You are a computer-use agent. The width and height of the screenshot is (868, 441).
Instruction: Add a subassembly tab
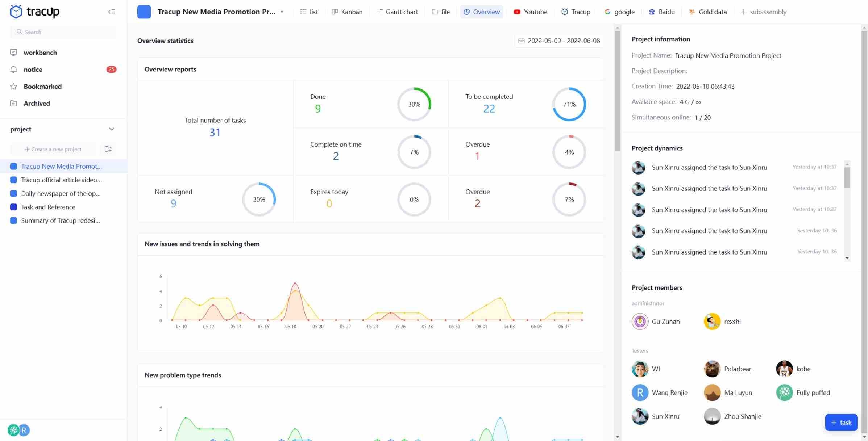763,12
